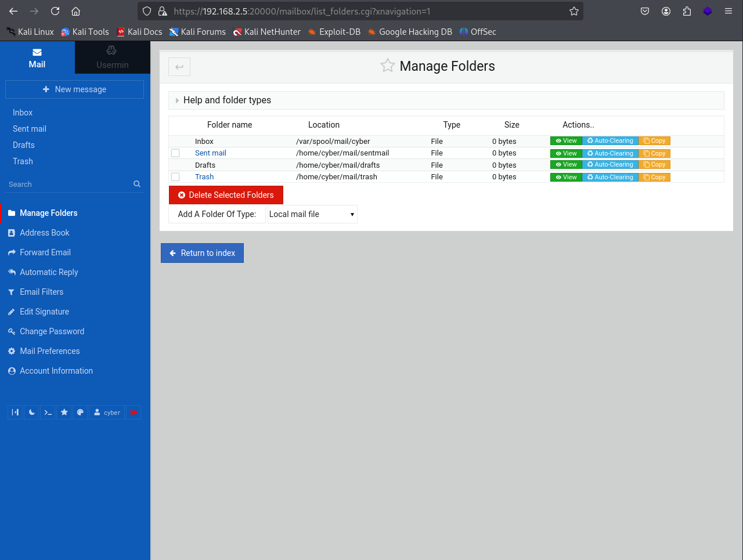Go to browser home page icon

(x=75, y=11)
